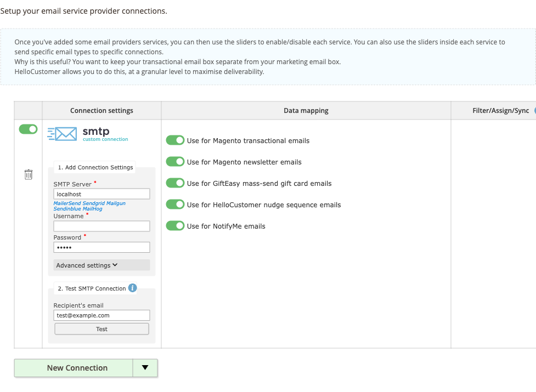The width and height of the screenshot is (536, 392).
Task: Click the 'custom connection' subtitle text
Action: pos(105,139)
